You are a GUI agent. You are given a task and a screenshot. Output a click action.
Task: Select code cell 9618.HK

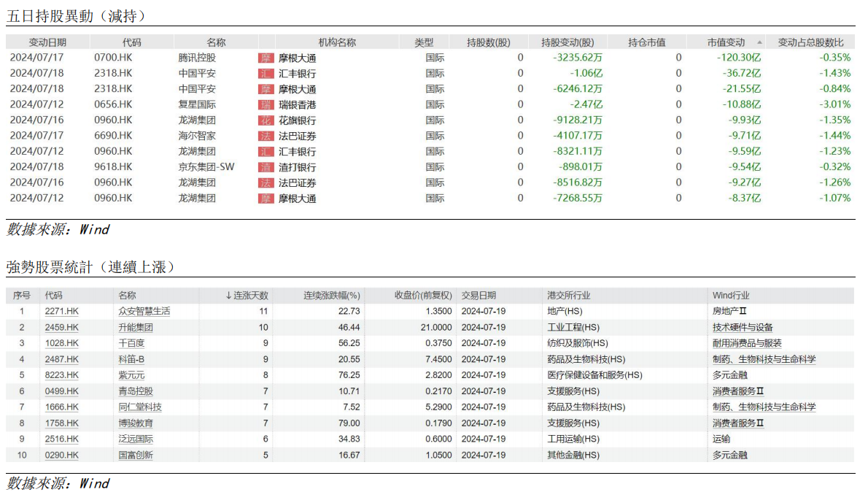(113, 166)
